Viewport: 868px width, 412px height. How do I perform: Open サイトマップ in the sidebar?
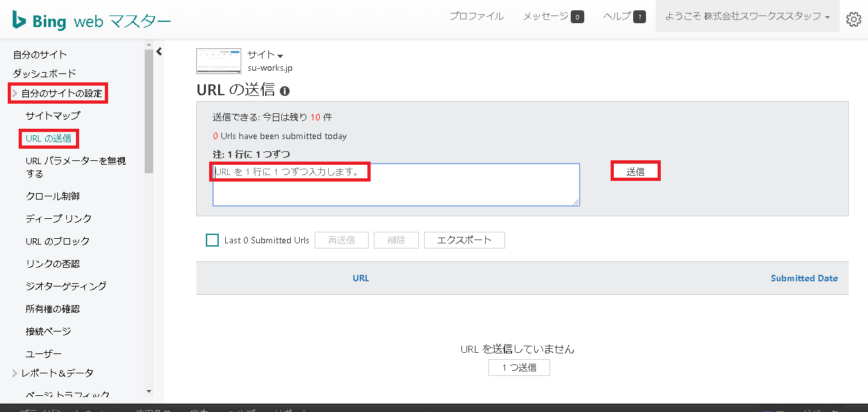tap(53, 116)
